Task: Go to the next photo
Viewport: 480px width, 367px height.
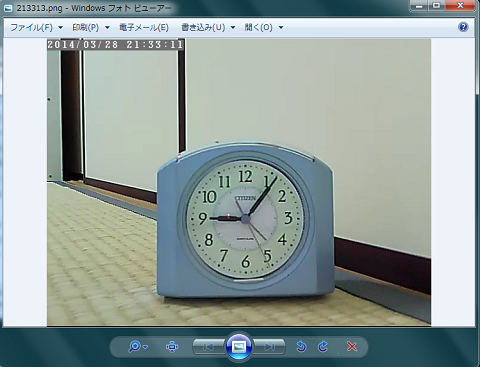Action: [270, 347]
